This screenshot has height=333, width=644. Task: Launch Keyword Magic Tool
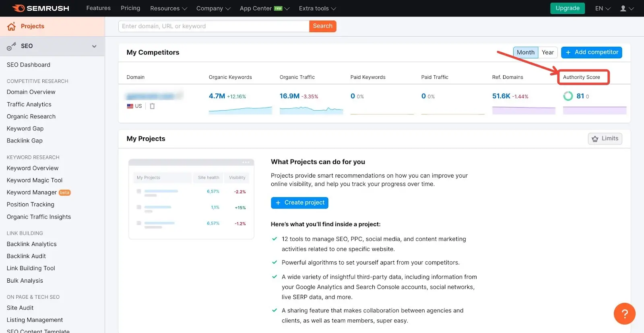[x=35, y=180]
